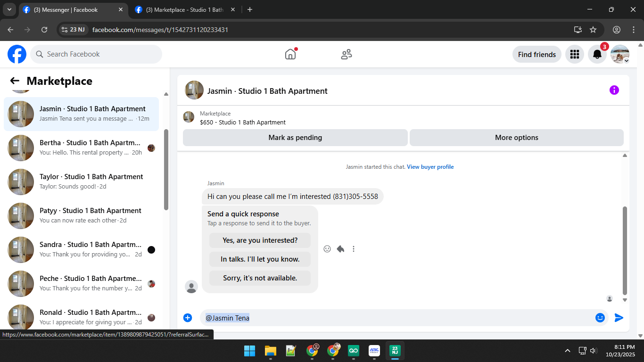Open Chrome profile icon
Image resolution: width=644 pixels, height=362 pixels.
click(x=617, y=30)
